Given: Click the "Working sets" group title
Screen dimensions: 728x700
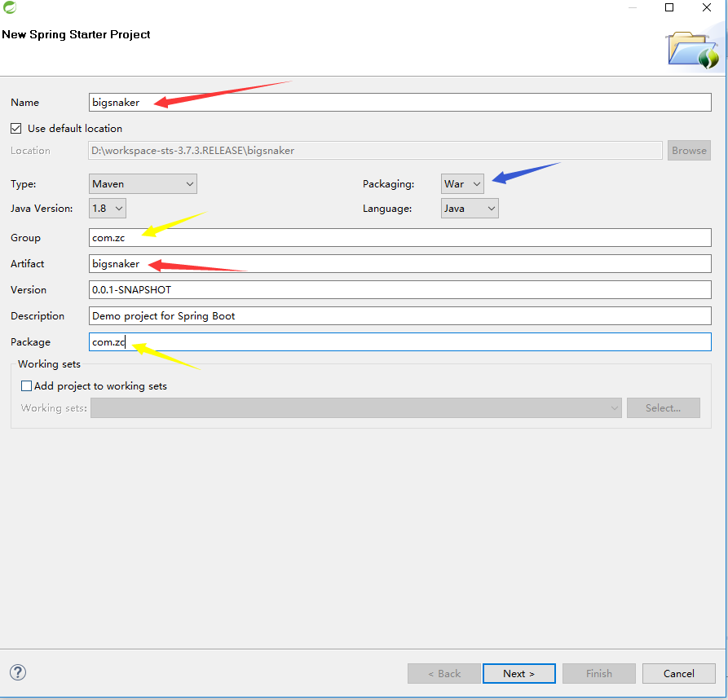Looking at the screenshot, I should tap(49, 364).
